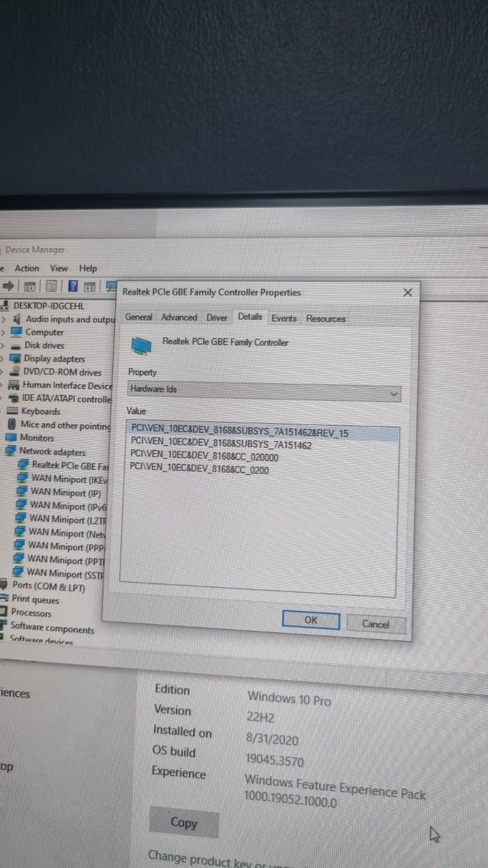488x868 pixels.
Task: Click the Audio inputs and outputs speaker icon
Action: tap(17, 319)
